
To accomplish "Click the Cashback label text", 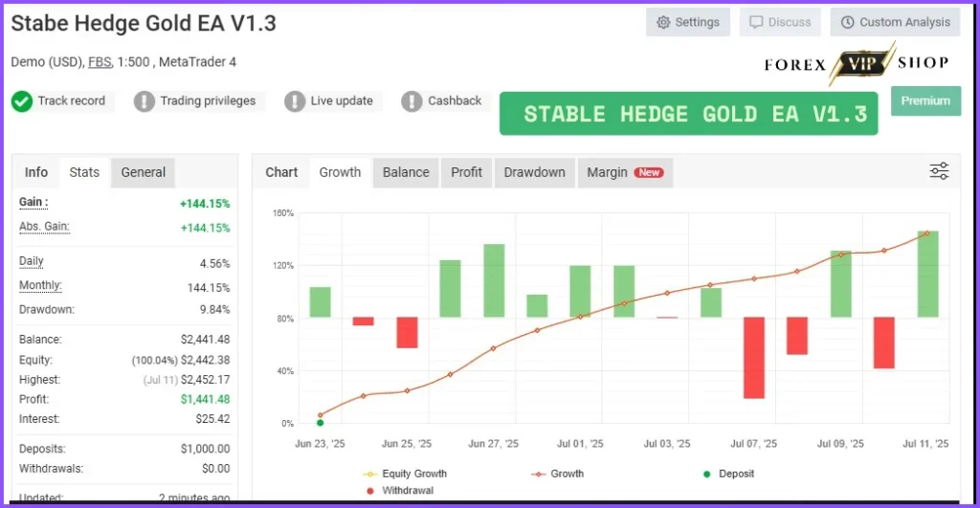I will [455, 100].
